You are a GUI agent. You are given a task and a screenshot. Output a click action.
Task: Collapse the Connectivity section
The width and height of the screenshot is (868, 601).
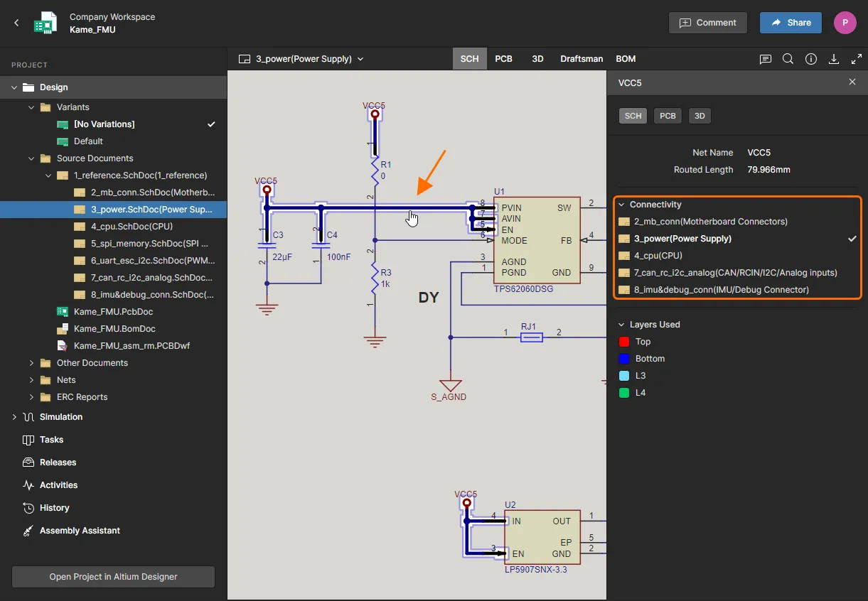[621, 205]
